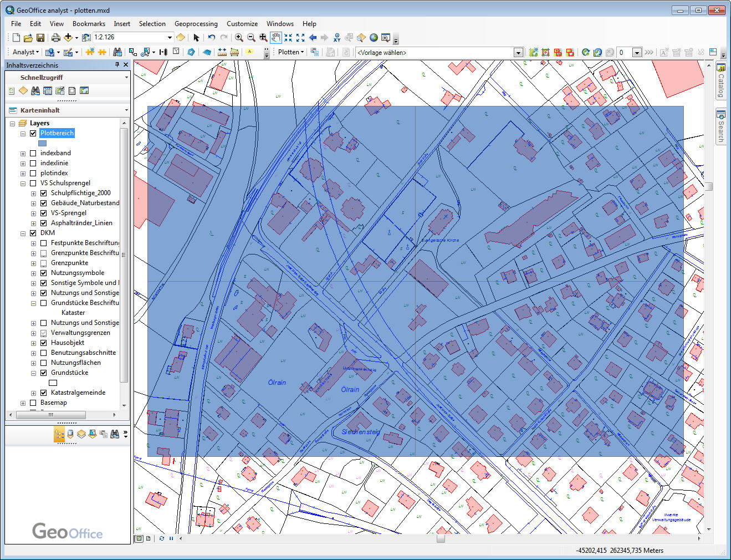The height and width of the screenshot is (560, 731).
Task: Select the Pan tool on the toolbar
Action: [276, 38]
